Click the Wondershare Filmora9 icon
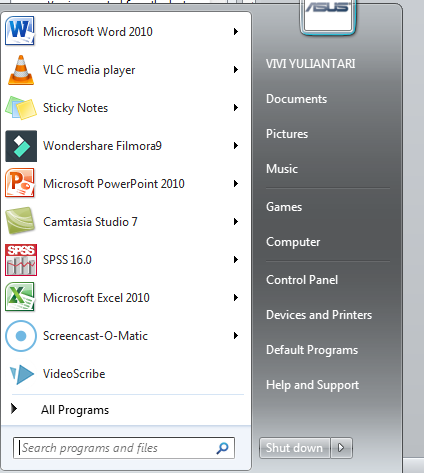 (21, 146)
